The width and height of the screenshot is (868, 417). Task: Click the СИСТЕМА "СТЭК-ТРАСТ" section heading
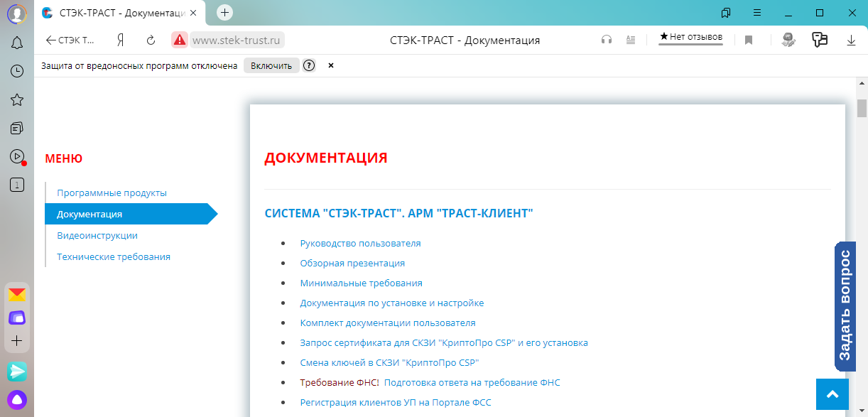pyautogui.click(x=399, y=213)
